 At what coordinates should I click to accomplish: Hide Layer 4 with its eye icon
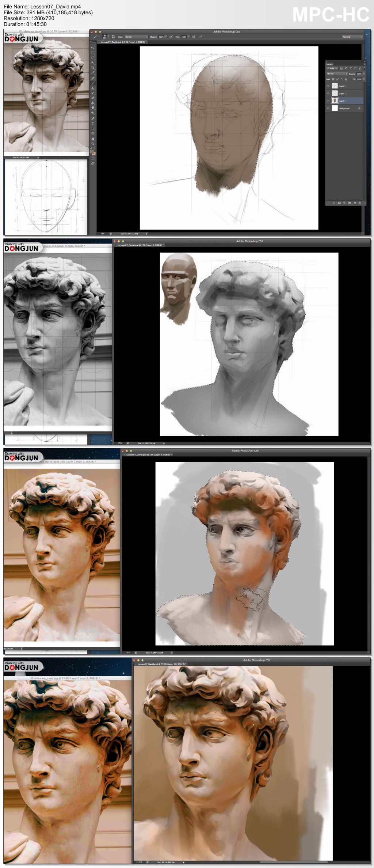[328, 101]
